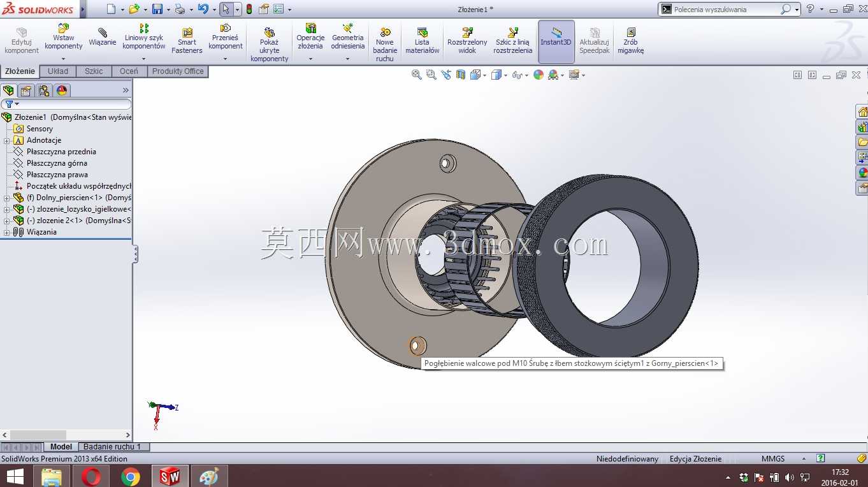Create a new document with the New icon
This screenshot has width=868, height=487.
click(112, 9)
